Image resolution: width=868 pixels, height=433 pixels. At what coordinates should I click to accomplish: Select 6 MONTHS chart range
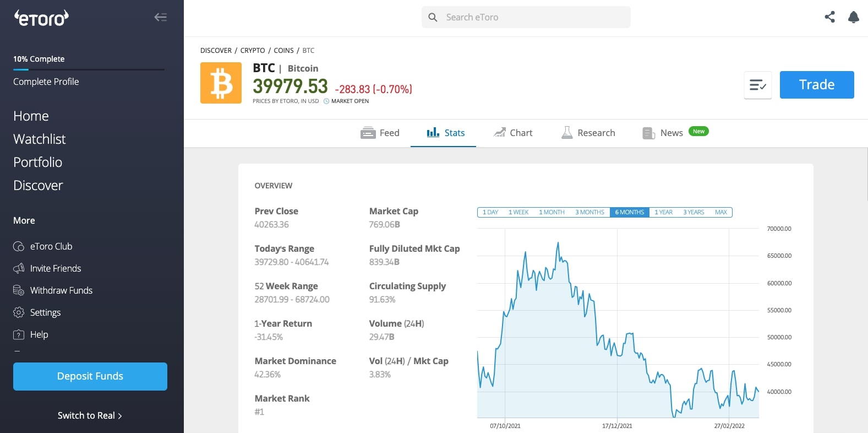click(630, 212)
